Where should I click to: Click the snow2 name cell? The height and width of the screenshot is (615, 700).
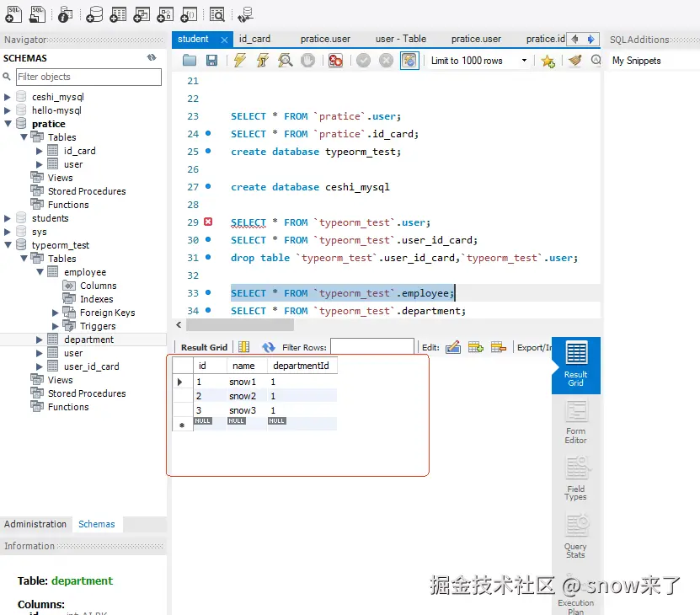point(247,396)
